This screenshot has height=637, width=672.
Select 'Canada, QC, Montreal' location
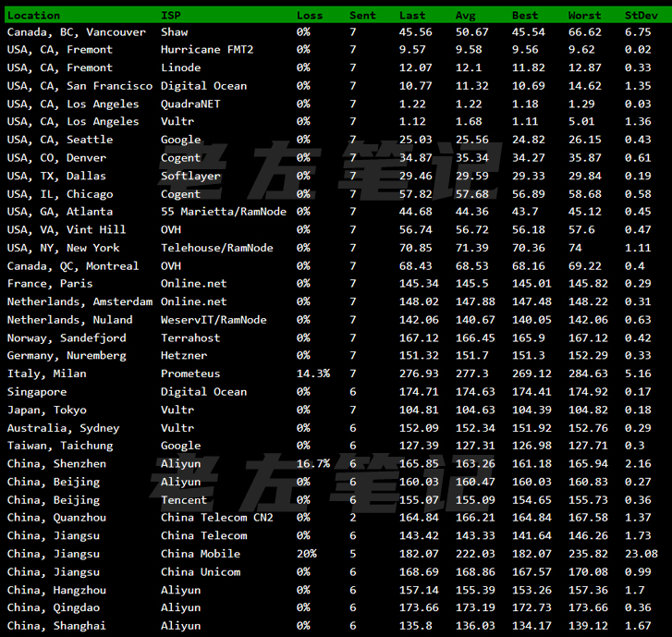pos(73,266)
